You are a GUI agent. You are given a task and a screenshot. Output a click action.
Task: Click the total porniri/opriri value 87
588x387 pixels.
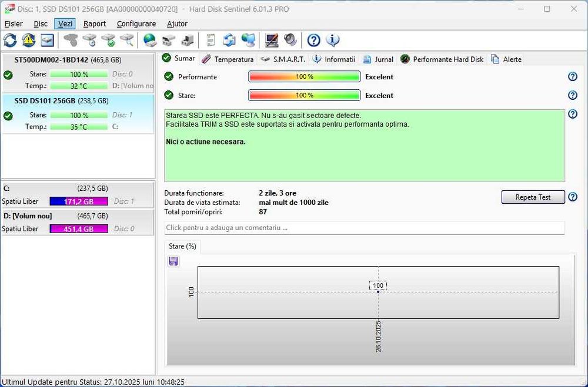click(263, 212)
